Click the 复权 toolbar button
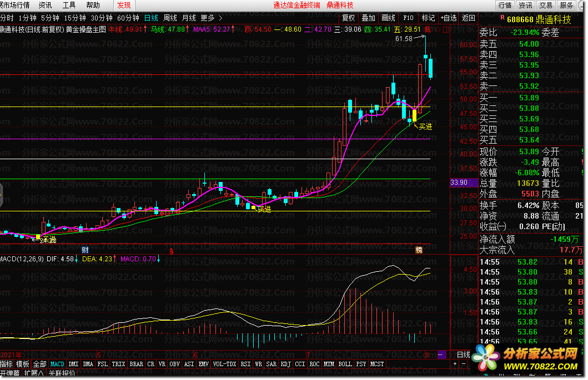The height and width of the screenshot is (380, 588). pyautogui.click(x=348, y=18)
